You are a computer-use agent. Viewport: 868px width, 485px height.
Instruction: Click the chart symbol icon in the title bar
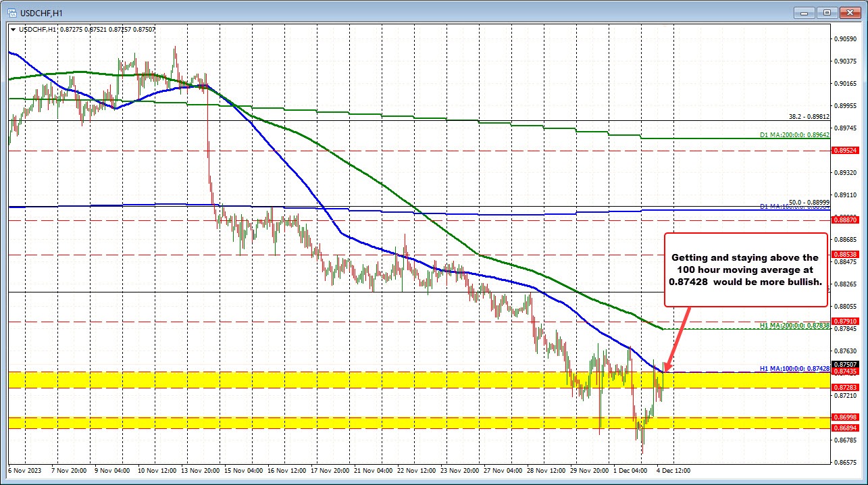[x=11, y=12]
